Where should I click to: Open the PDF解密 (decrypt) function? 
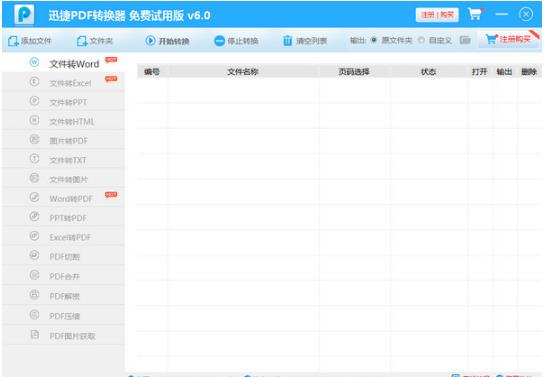click(x=63, y=296)
